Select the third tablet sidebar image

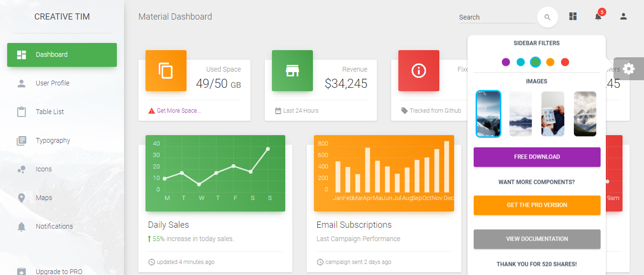click(553, 114)
